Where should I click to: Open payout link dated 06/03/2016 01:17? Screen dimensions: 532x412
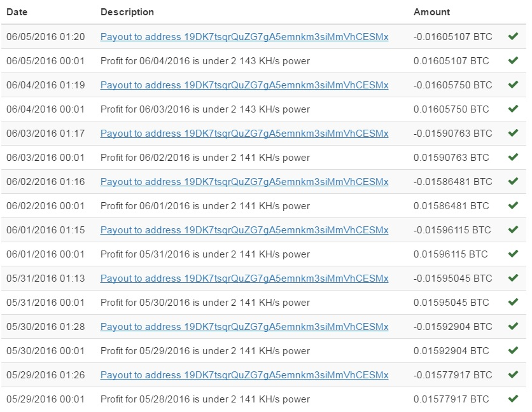point(244,134)
